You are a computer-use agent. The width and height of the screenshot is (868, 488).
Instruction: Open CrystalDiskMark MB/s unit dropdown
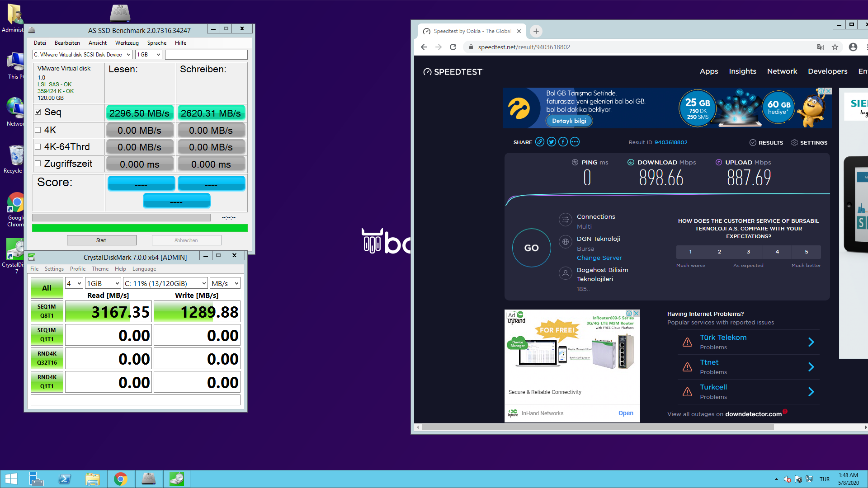click(x=225, y=283)
